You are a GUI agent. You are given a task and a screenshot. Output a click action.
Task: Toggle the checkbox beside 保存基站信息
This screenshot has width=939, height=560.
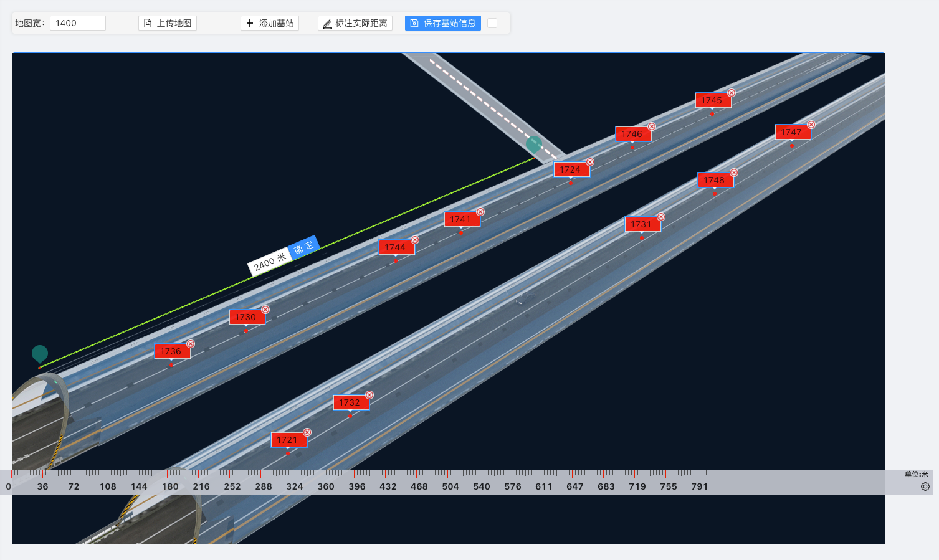coord(492,23)
